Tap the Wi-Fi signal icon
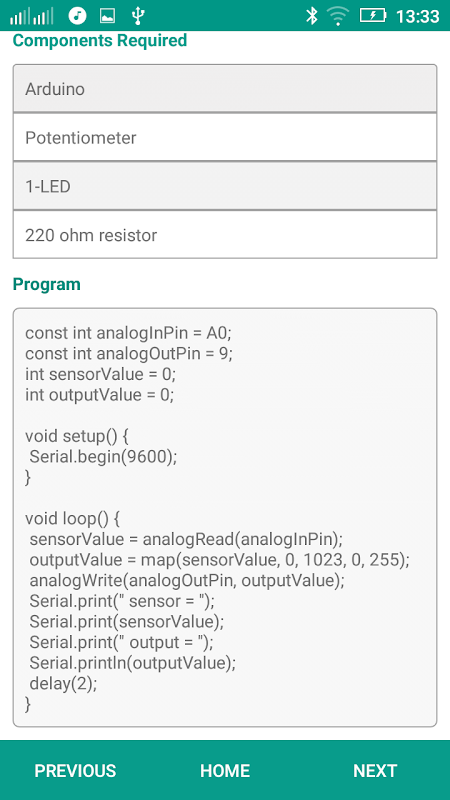This screenshot has height=800, width=450. (x=338, y=16)
